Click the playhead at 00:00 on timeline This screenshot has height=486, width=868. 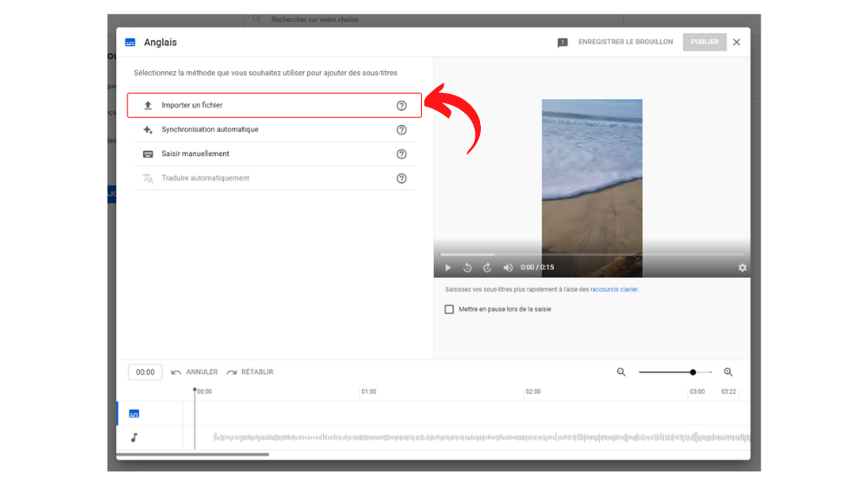pyautogui.click(x=194, y=391)
